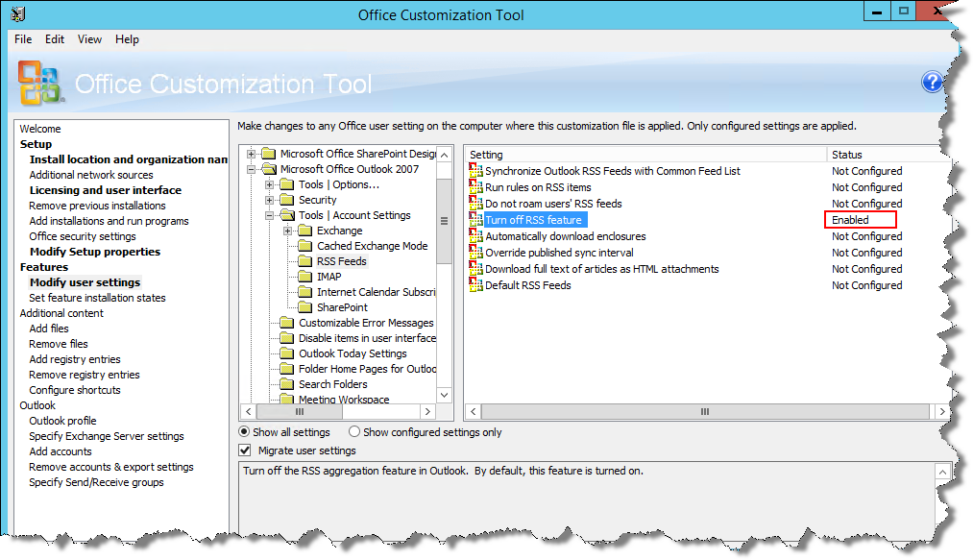Open the File menu
Image resolution: width=973 pixels, height=560 pixels.
(x=23, y=39)
